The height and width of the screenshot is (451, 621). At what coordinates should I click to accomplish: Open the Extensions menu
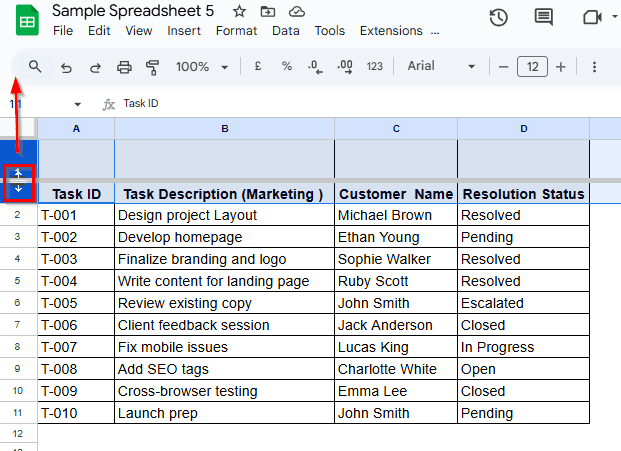391,31
